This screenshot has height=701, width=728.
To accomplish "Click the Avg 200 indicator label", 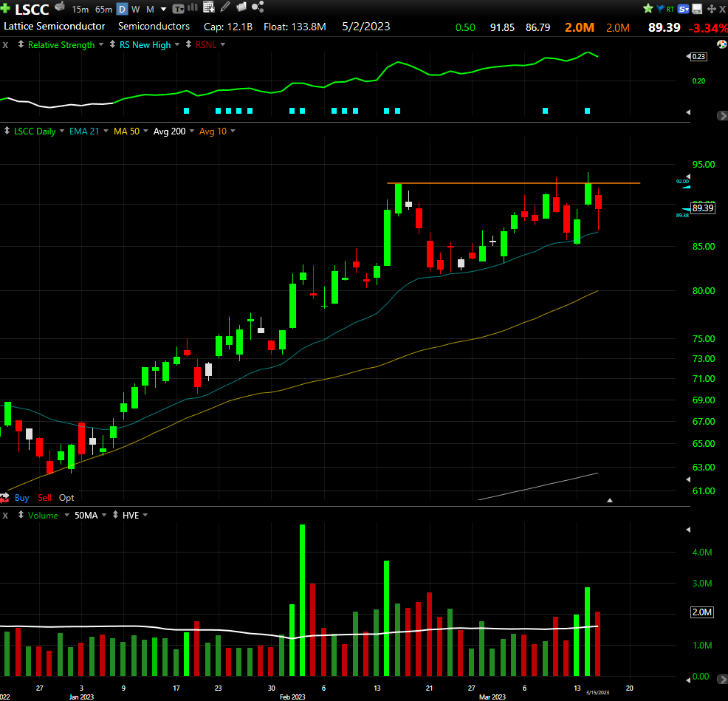I will [170, 131].
